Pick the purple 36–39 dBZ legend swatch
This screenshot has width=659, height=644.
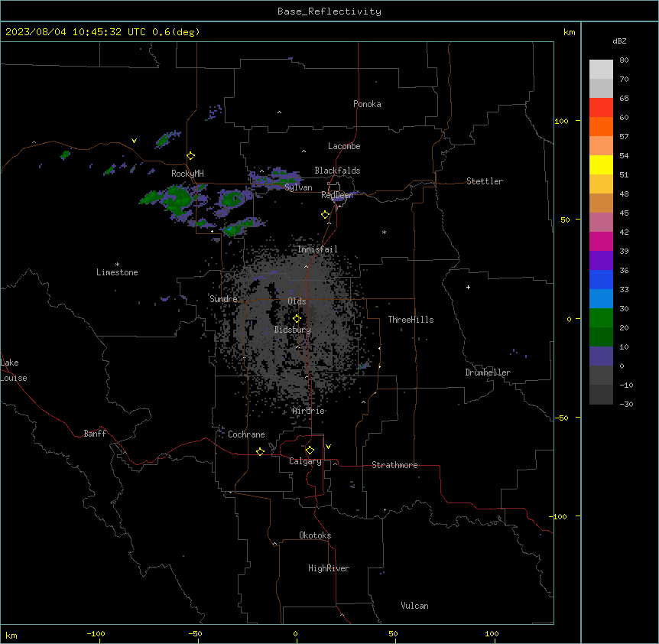(x=601, y=261)
